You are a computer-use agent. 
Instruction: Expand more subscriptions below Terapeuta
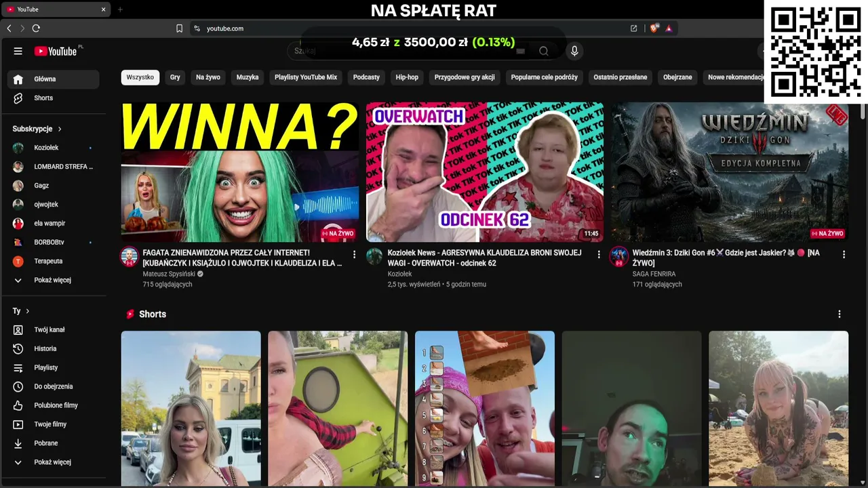[x=53, y=281]
